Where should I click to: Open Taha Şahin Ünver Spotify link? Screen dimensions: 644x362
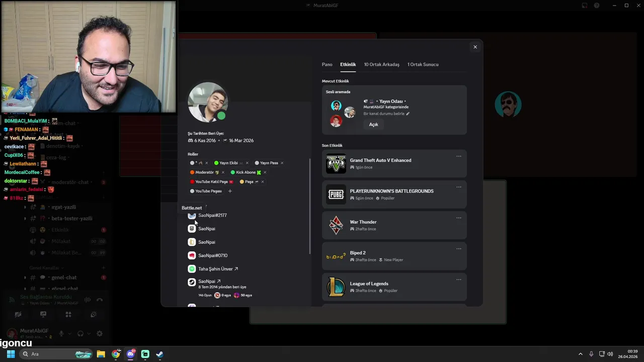coord(218,269)
